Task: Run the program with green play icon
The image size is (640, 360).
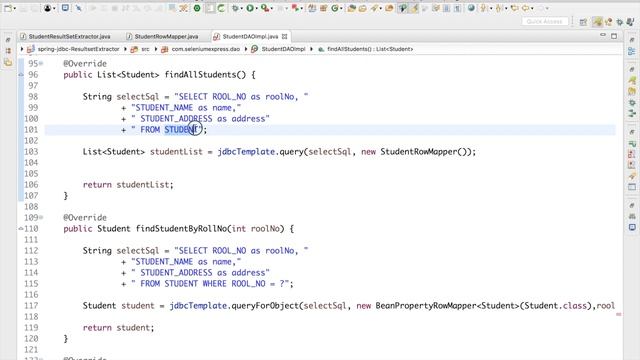Action: [x=250, y=8]
